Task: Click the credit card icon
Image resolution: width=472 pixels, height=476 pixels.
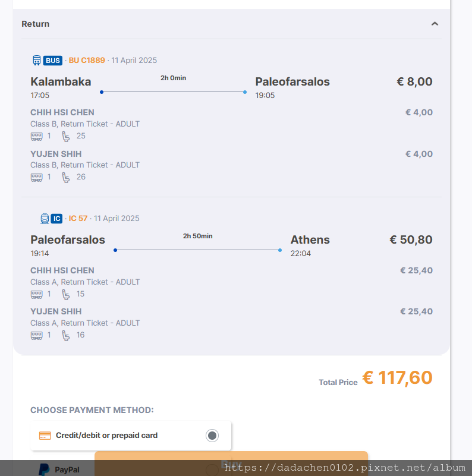Action: pyautogui.click(x=45, y=436)
